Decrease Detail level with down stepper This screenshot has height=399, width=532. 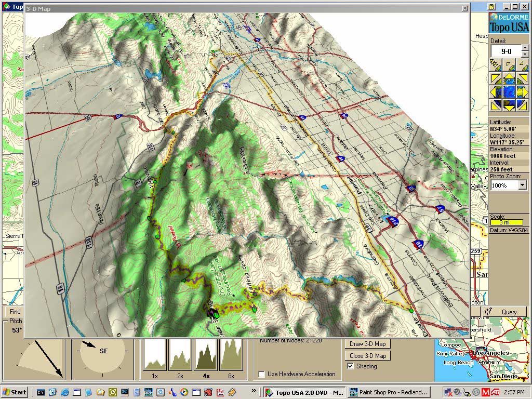525,54
